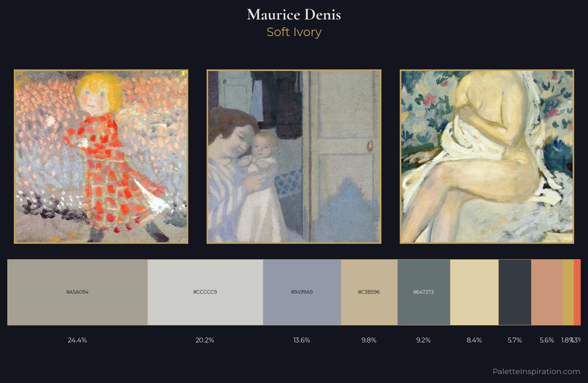
Task: Click the 13.6% percentage label
Action: (302, 340)
